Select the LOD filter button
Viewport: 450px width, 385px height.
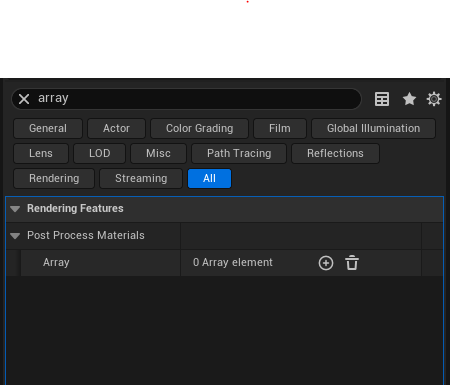100,153
